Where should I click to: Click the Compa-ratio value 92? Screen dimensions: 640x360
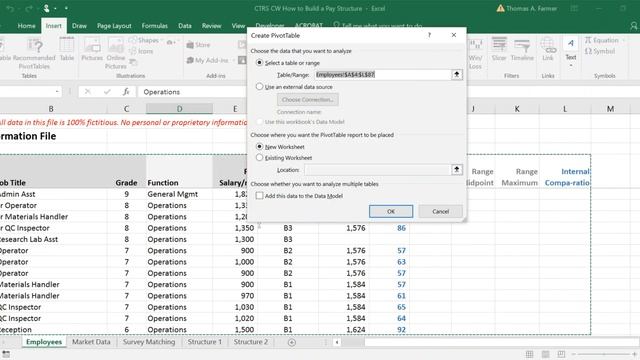(x=401, y=329)
